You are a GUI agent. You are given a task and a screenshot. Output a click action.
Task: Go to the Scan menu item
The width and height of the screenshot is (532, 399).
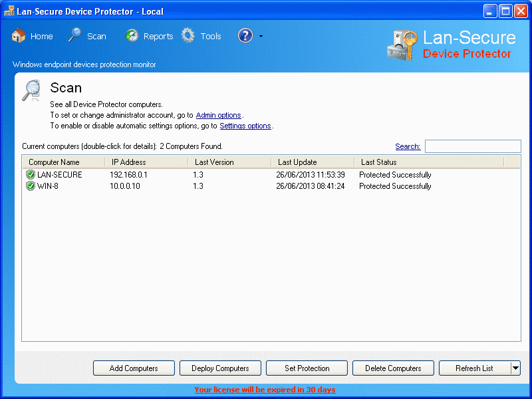coord(96,37)
